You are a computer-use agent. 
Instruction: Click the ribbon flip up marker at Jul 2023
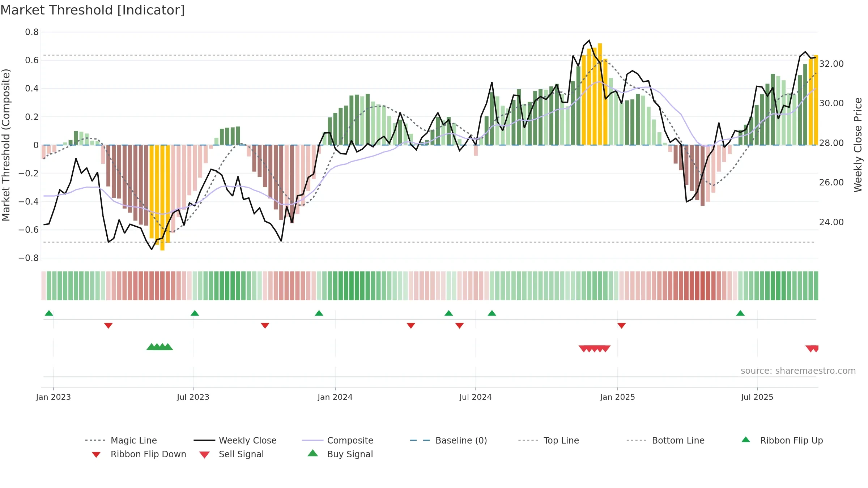[x=195, y=313]
